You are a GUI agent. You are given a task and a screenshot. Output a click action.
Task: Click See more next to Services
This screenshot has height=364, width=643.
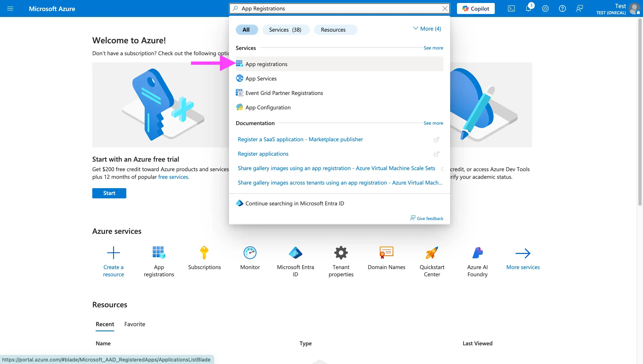tap(433, 48)
